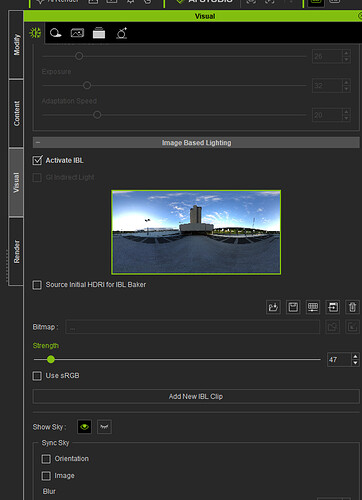Viewport: 362px width, 500px height.
Task: Click the image adjust icon with slider
Action: pyautogui.click(x=313, y=307)
